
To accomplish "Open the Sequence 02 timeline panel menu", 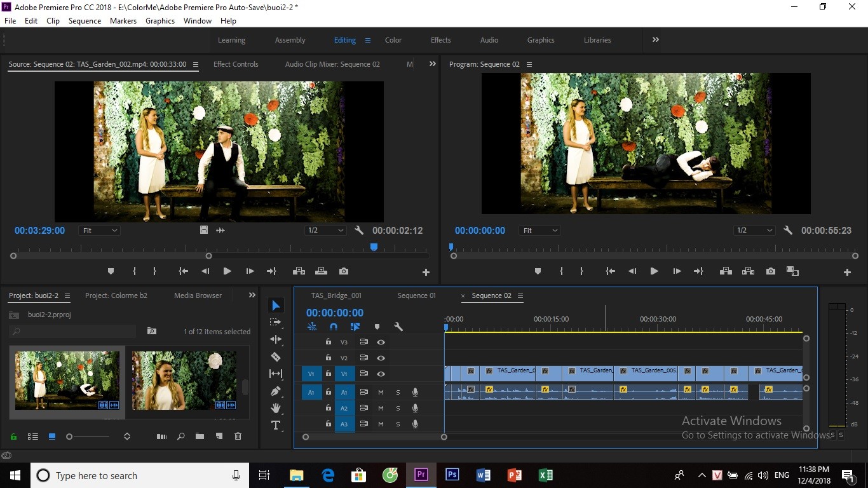I will pos(520,296).
